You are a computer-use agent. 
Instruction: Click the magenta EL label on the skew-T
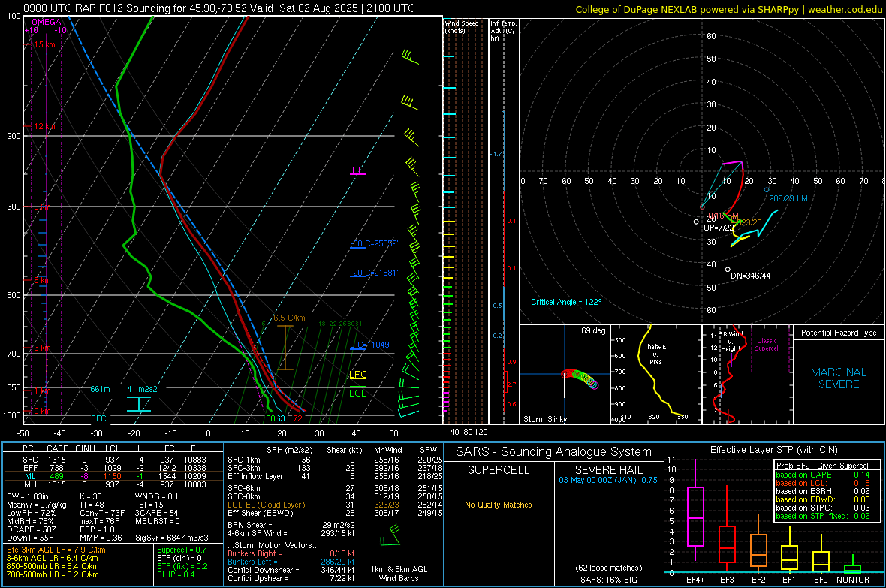[357, 170]
